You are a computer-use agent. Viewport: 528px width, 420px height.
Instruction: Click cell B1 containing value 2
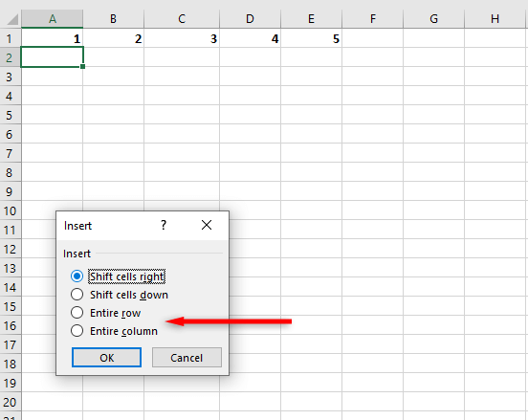click(x=114, y=38)
